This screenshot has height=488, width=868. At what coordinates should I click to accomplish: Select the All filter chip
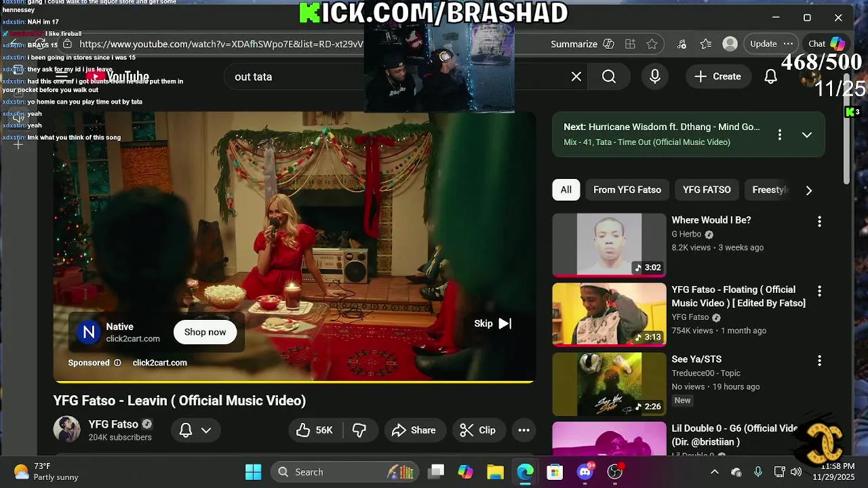[566, 190]
